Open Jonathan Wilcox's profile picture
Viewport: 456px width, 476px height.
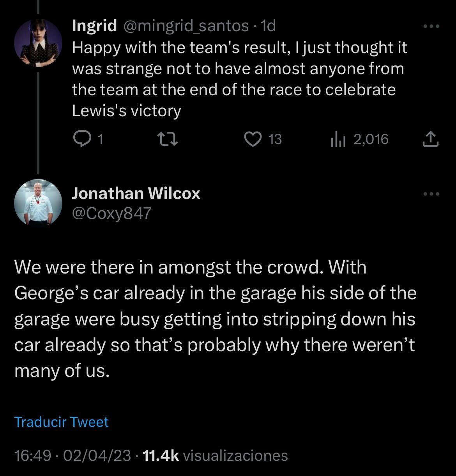coord(38,203)
